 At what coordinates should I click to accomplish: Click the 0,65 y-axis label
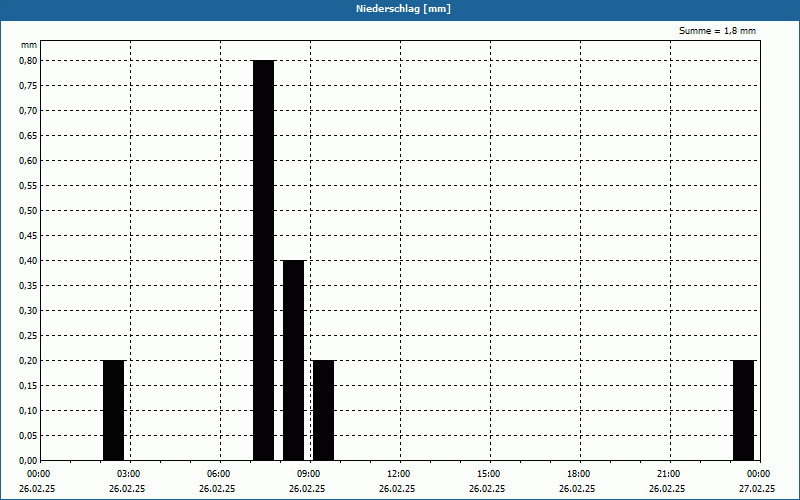point(28,136)
